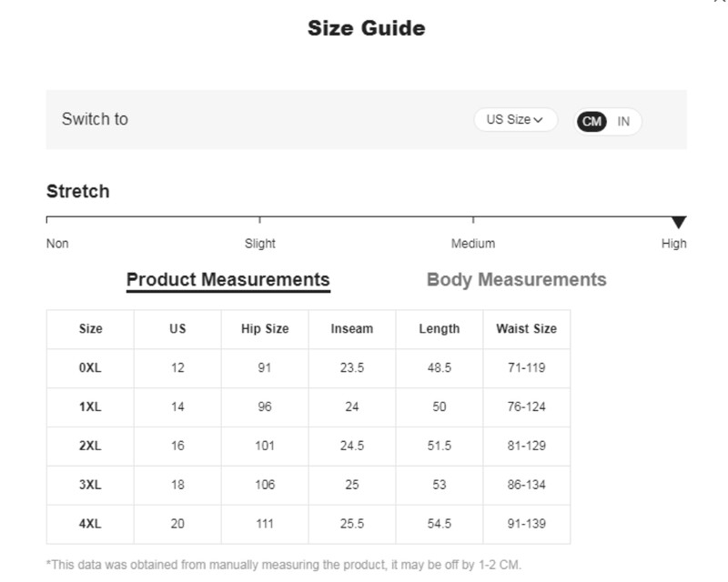728x582 pixels.
Task: Switch to the Body Measurements tab
Action: tap(516, 280)
